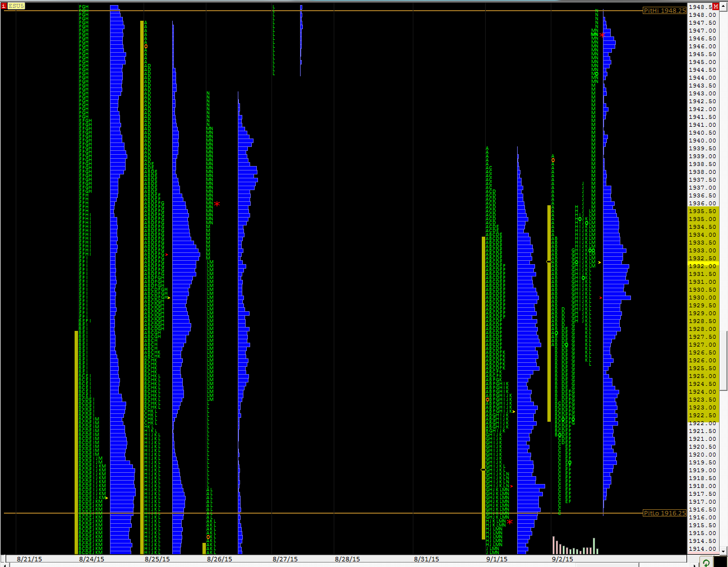The width and height of the screenshot is (728, 567).
Task: Click the price scale scroll-down arrow
Action: (x=724, y=551)
